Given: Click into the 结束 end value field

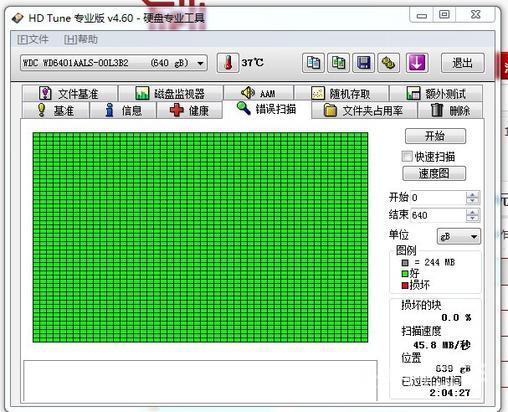Looking at the screenshot, I should pos(438,215).
